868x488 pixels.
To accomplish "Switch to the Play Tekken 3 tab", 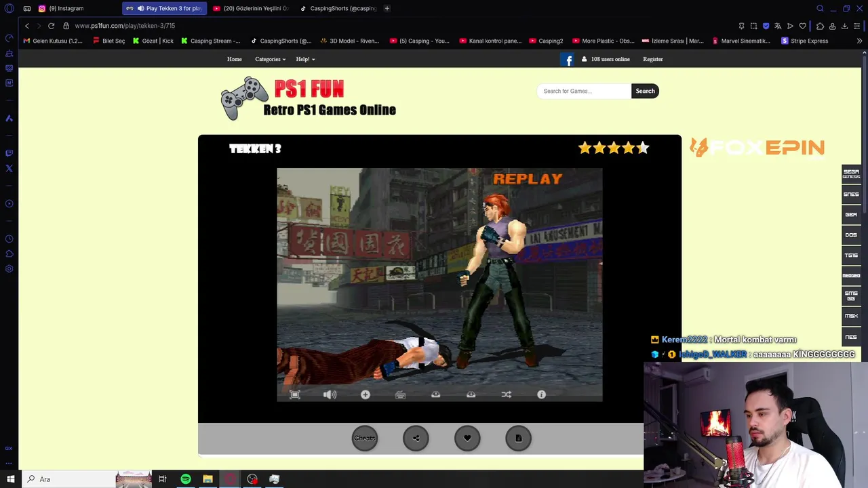I will tap(164, 8).
